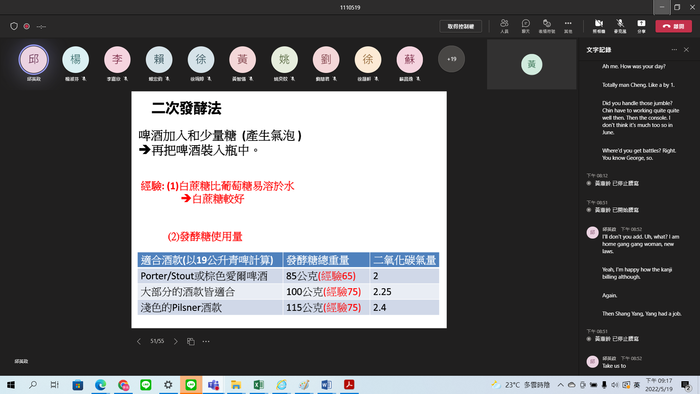
Task: Open Adobe Acrobat from the taskbar
Action: click(x=349, y=385)
